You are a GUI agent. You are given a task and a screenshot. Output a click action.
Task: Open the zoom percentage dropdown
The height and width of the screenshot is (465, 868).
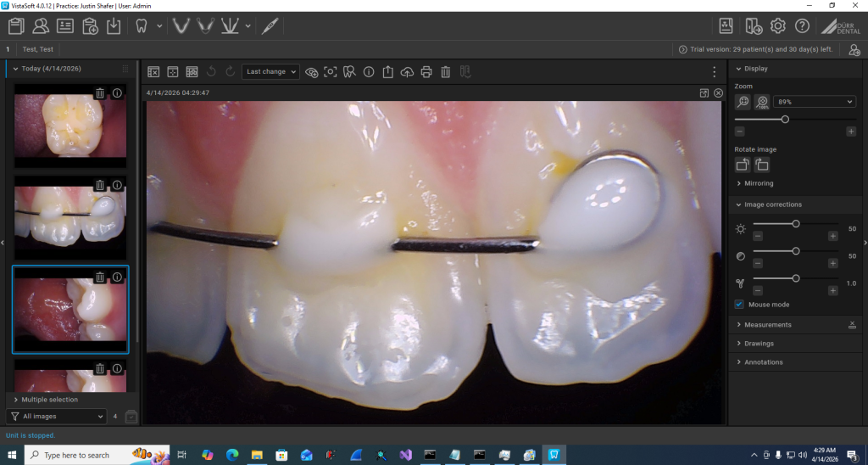click(x=815, y=102)
